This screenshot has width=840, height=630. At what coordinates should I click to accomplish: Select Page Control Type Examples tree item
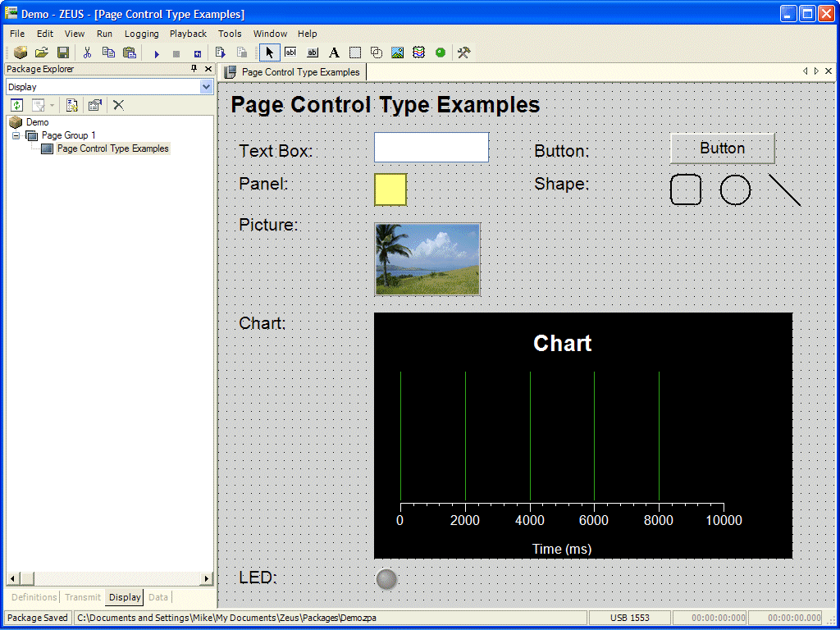[x=113, y=148]
